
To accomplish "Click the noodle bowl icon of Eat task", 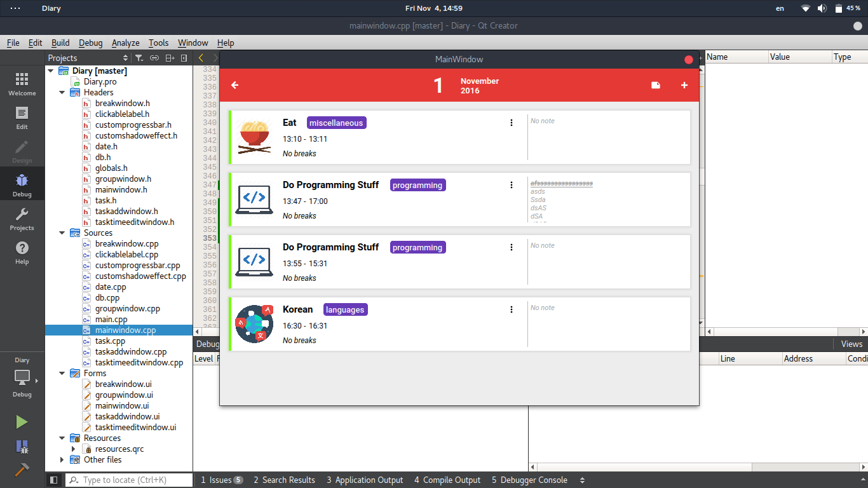I will [254, 137].
